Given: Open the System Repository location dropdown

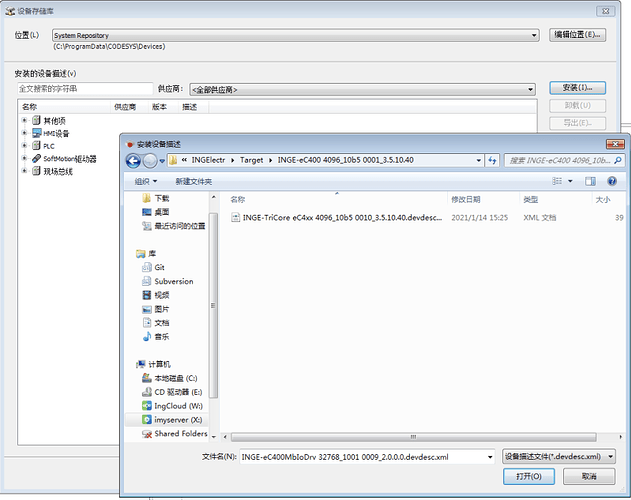Looking at the screenshot, I should pos(295,35).
